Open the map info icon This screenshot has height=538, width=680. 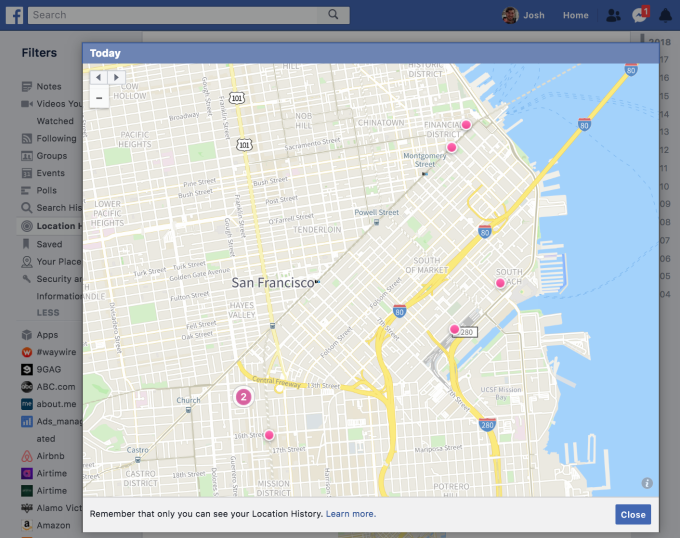647,483
